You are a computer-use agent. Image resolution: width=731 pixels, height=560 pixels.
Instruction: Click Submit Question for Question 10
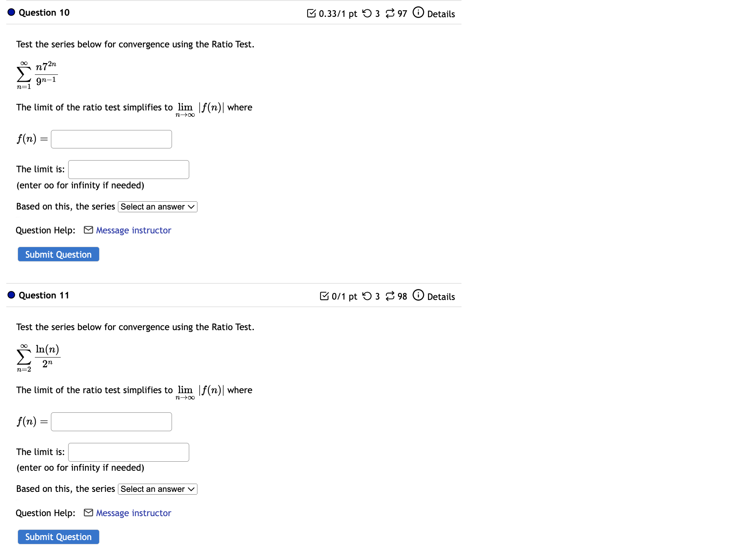[x=58, y=254]
